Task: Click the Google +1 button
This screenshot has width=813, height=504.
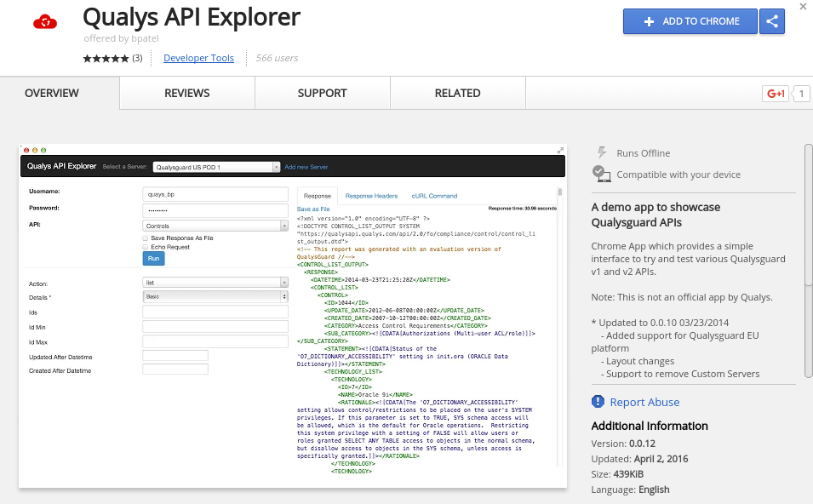Action: [x=776, y=94]
